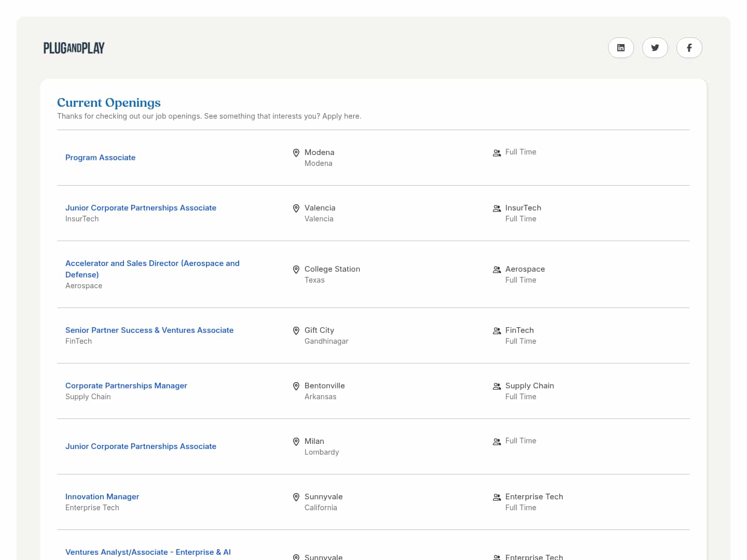
Task: Click the team icon beside FinTech
Action: 496,331
